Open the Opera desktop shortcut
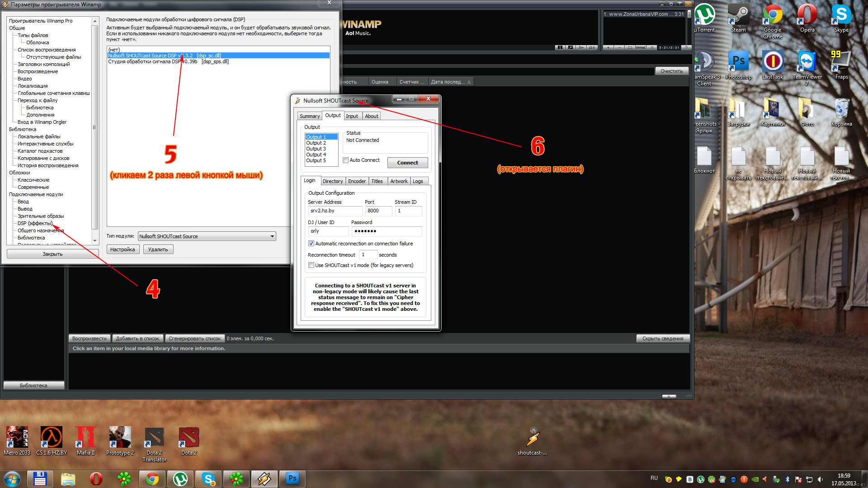Screen dimensions: 868x488 tap(807, 19)
